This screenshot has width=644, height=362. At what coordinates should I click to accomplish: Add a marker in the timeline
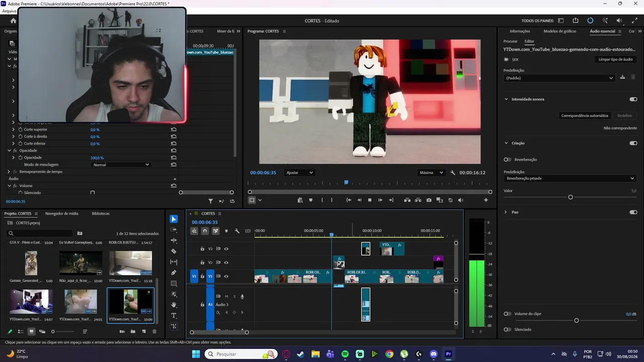(x=226, y=231)
